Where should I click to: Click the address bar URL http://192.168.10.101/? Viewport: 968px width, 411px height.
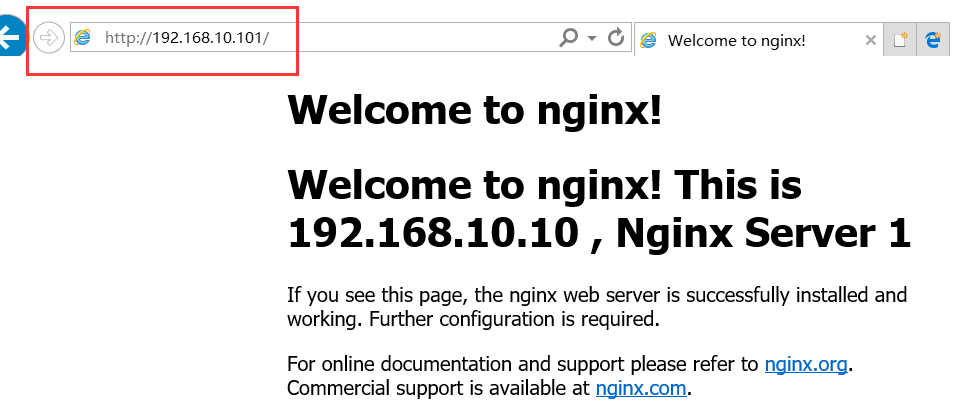(186, 38)
